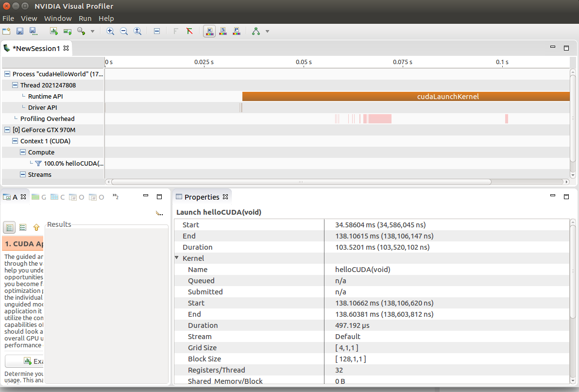Close the Analysis (A) tab

point(23,197)
